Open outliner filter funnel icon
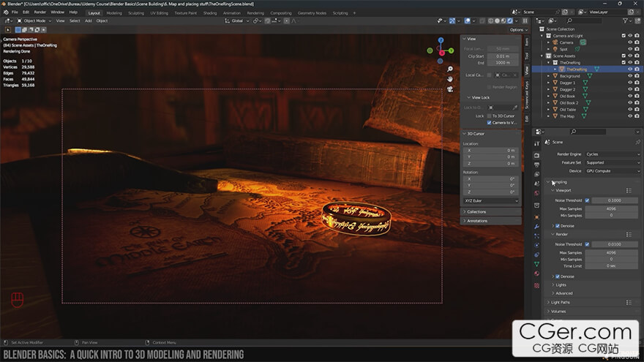 pyautogui.click(x=625, y=20)
